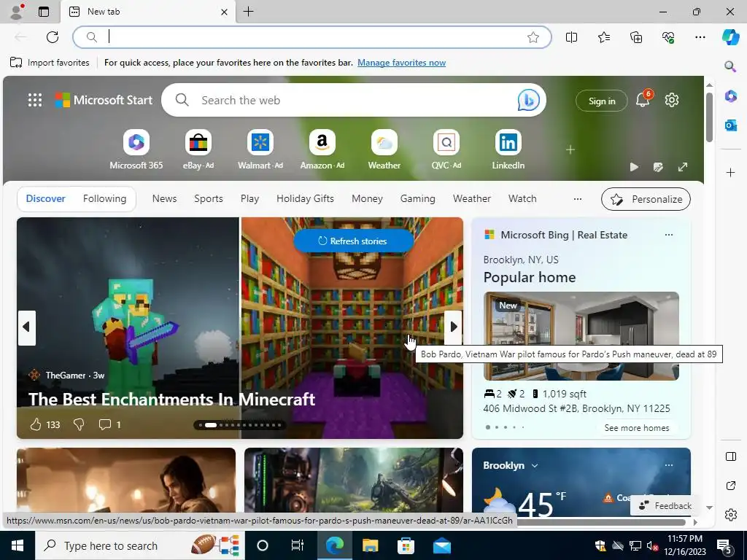Open Browser essentials heart icon
The image size is (747, 560).
tap(668, 37)
